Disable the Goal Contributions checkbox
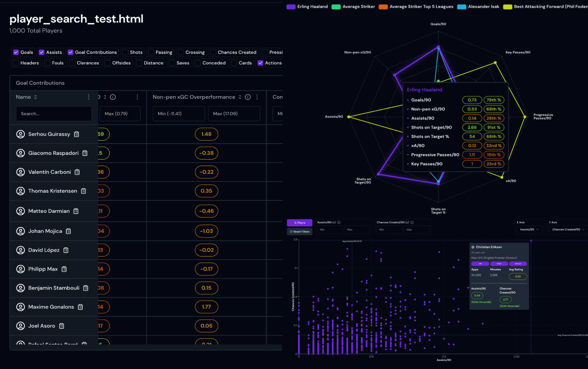The width and height of the screenshot is (588, 369). (71, 52)
